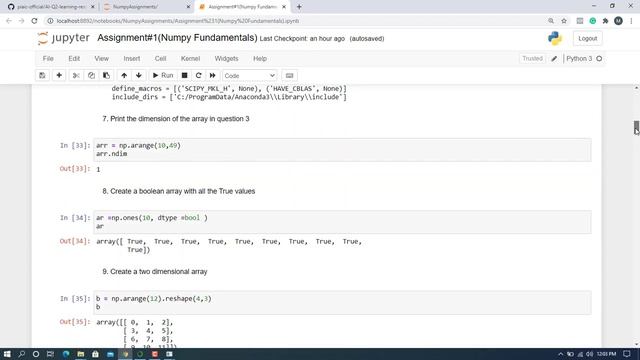Select the question 9 two dimensional array text

[x=155, y=271]
